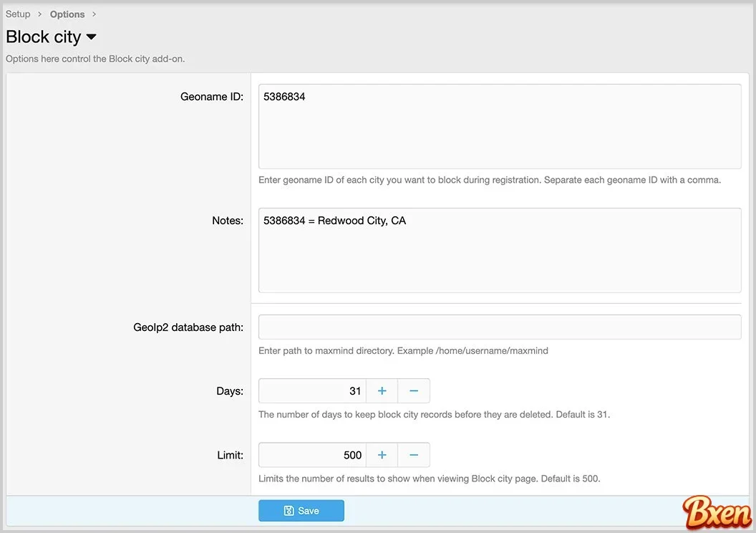Click the Geoname ID label
This screenshot has width=756, height=533.
point(212,97)
